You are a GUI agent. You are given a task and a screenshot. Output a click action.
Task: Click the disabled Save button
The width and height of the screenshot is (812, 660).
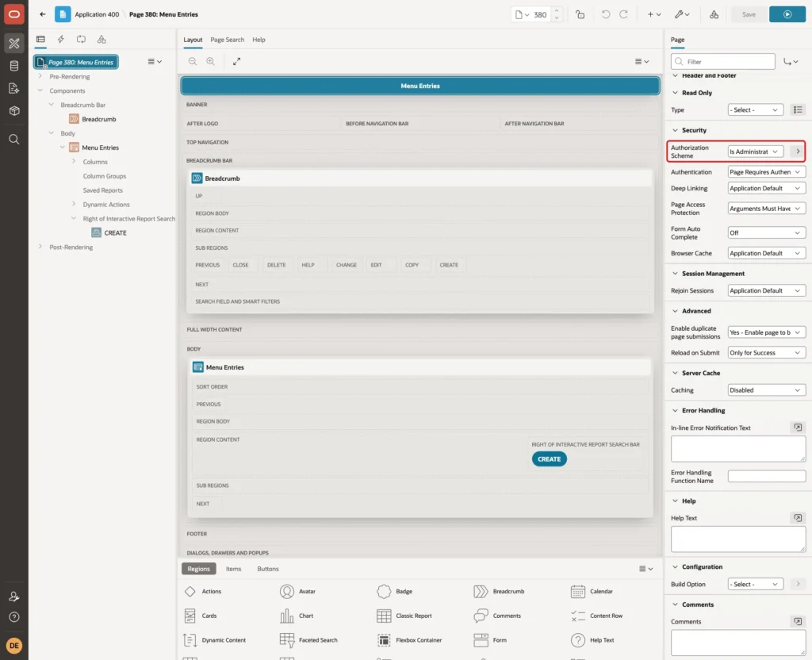[749, 14]
